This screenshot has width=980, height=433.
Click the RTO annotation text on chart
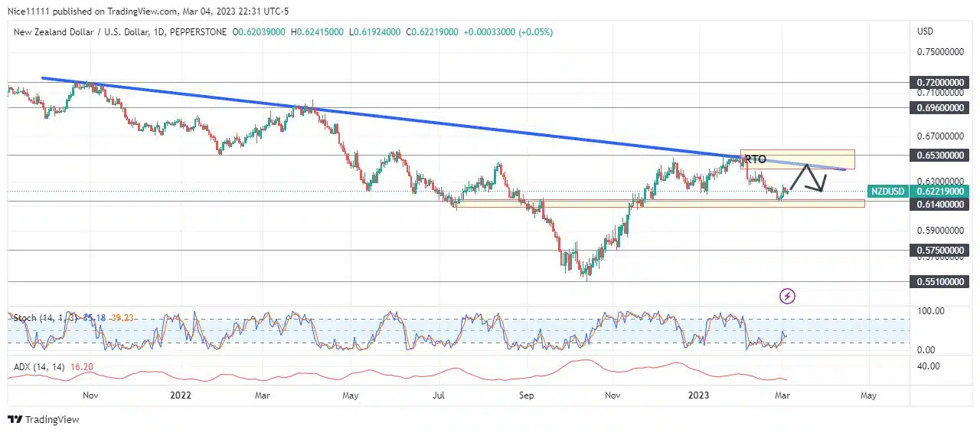tap(756, 159)
